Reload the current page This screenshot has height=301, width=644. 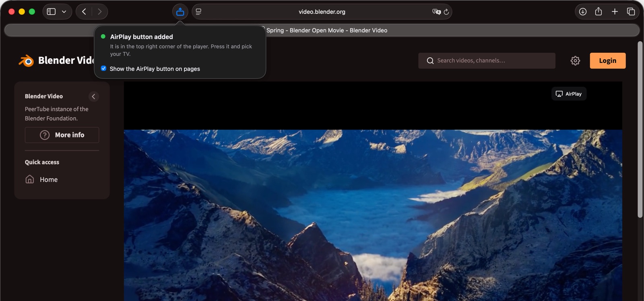click(446, 12)
